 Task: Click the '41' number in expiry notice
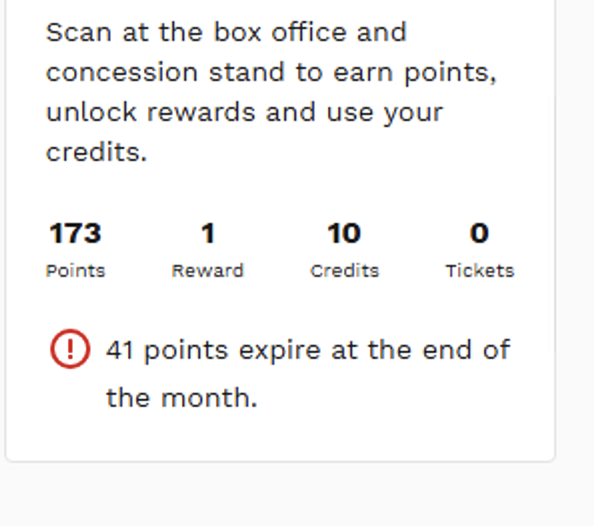(119, 350)
